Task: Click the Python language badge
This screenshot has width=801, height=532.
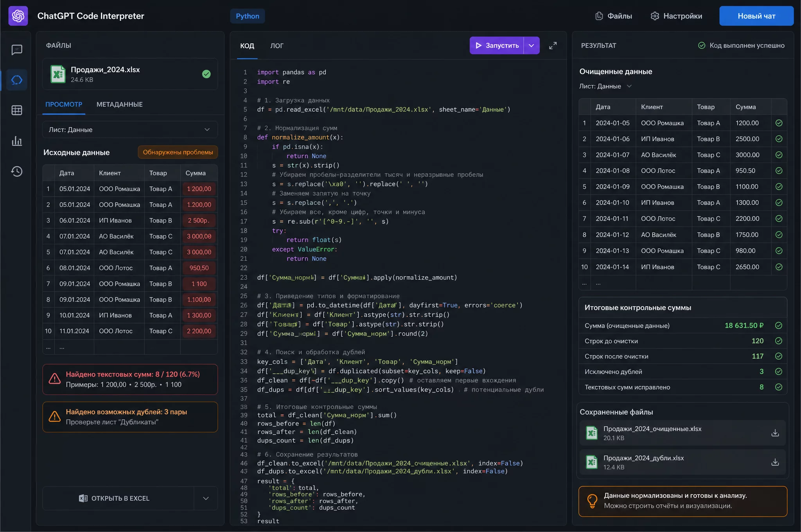Action: point(247,16)
